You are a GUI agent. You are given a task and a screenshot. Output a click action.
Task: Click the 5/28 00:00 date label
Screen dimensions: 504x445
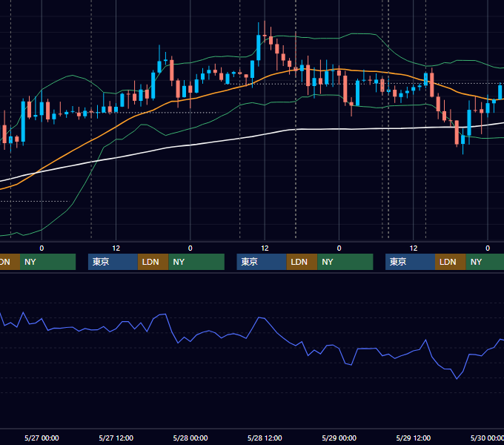pos(190,438)
